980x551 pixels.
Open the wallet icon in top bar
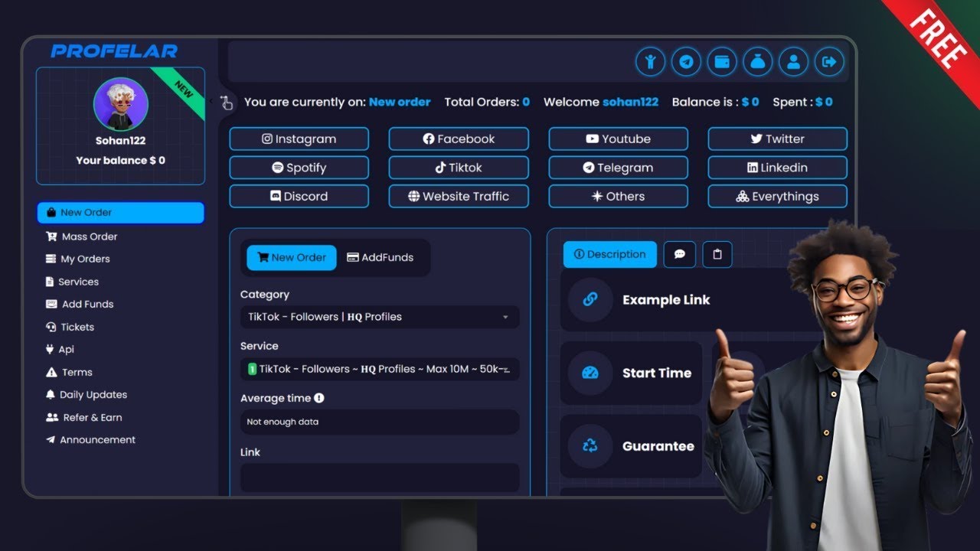pos(722,62)
